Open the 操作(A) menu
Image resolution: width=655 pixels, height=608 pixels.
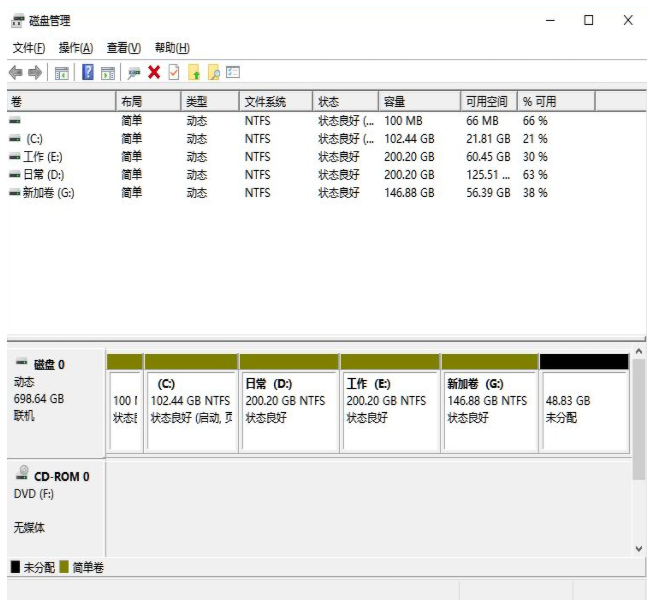(75, 48)
